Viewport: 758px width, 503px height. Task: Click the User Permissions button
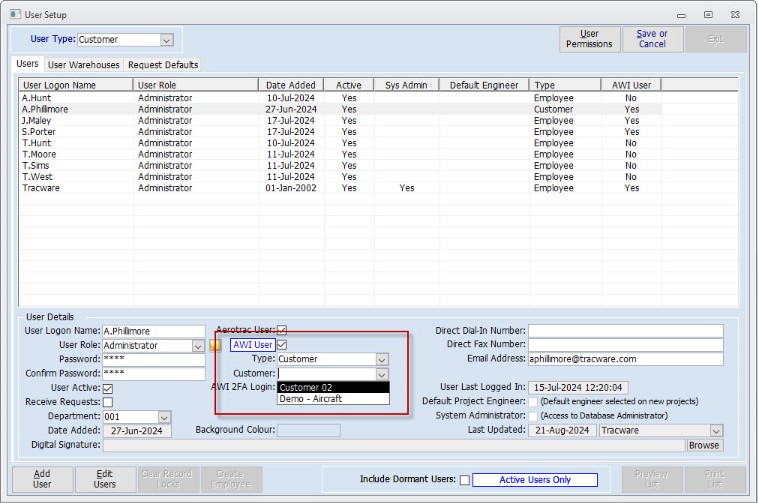589,39
